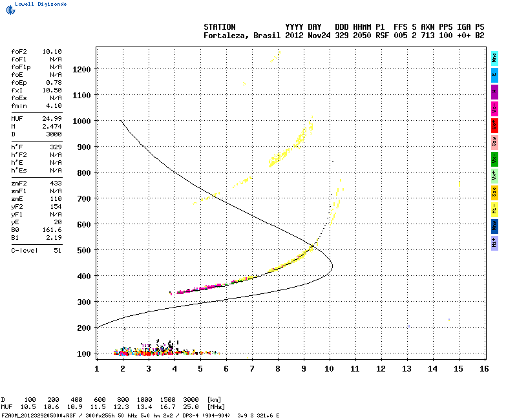Click the zmF2 value 433
This screenshot has width=517, height=420.
point(56,184)
